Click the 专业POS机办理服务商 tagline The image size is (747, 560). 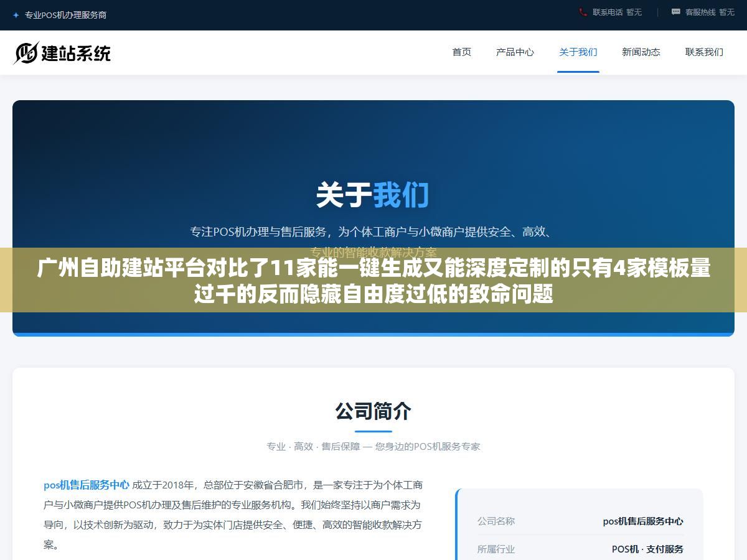coord(65,15)
